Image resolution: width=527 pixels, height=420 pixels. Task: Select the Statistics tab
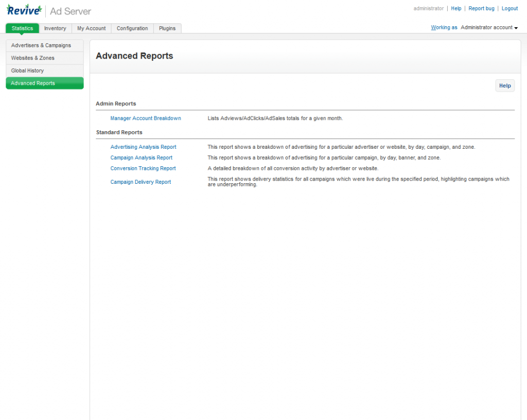click(22, 28)
